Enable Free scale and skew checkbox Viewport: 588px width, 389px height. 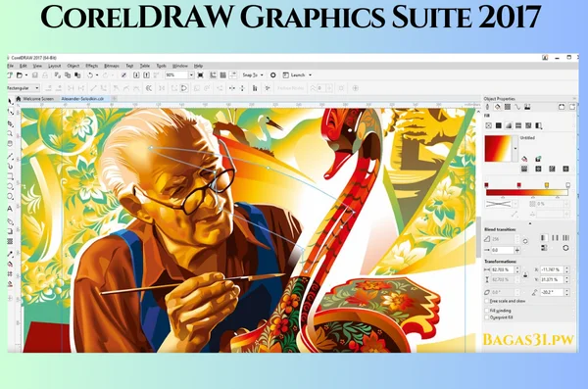487,301
